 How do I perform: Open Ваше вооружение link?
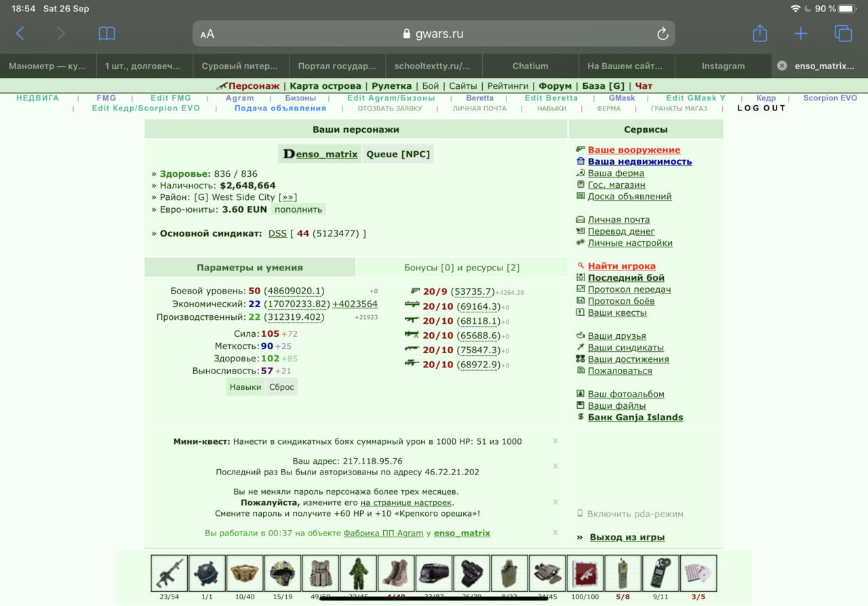(634, 150)
